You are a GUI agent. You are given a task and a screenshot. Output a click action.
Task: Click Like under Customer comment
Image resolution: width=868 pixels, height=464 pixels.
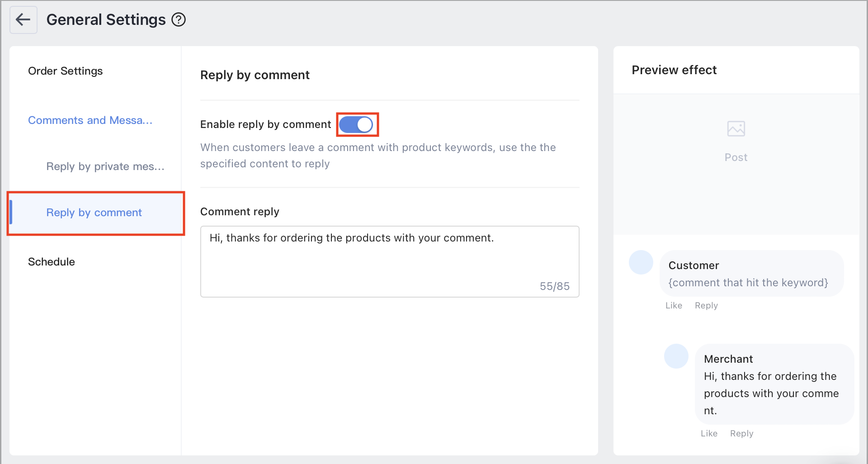674,306
